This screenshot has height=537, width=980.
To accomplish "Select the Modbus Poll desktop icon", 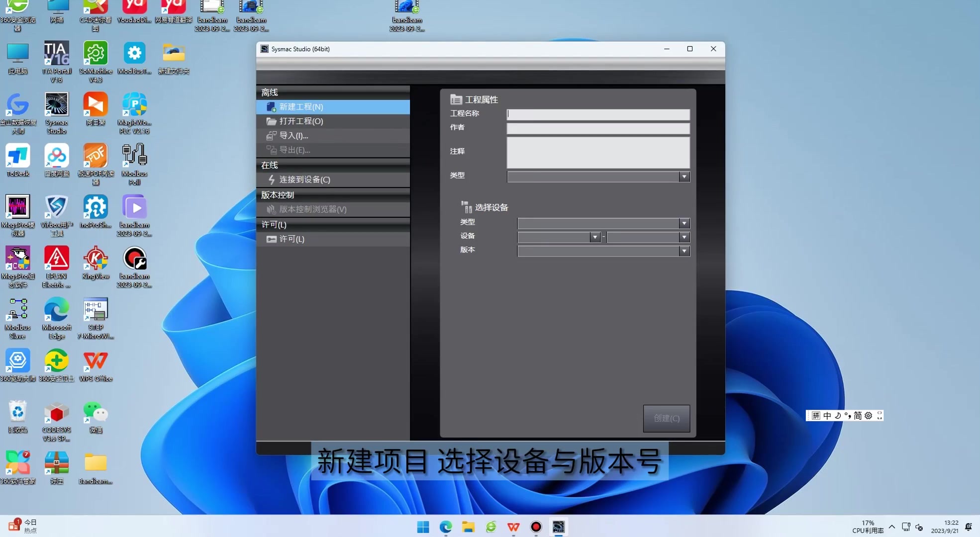I will pyautogui.click(x=134, y=164).
